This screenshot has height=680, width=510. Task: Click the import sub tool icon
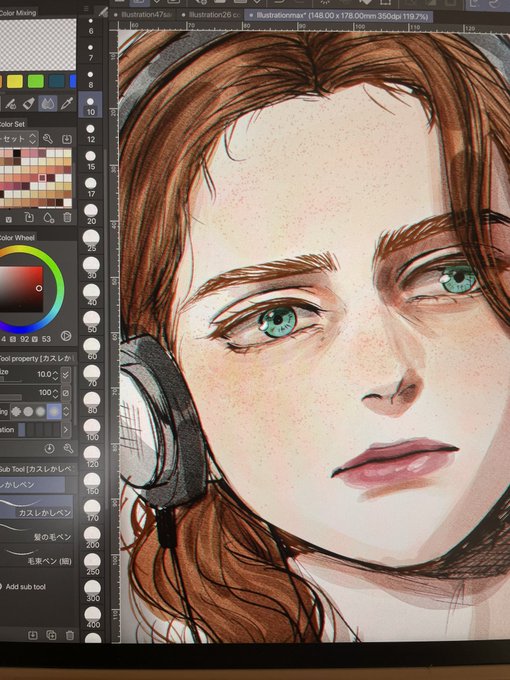(33, 635)
